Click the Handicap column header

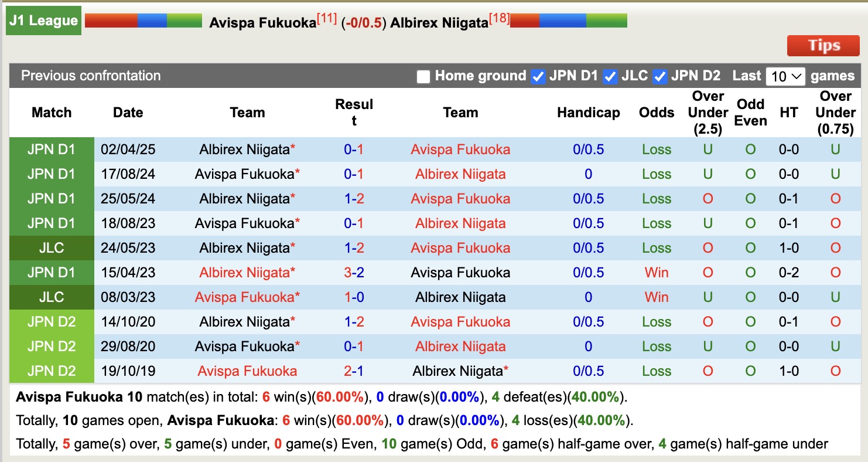[x=589, y=113]
